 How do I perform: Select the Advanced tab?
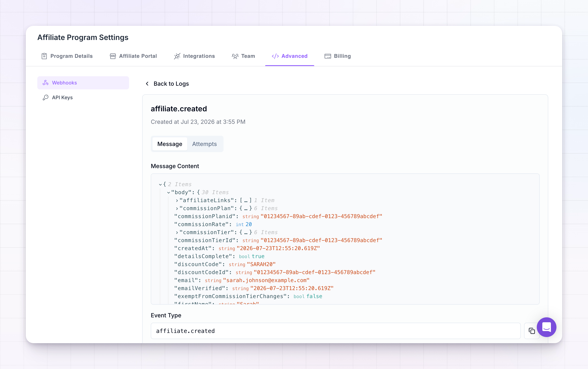pyautogui.click(x=289, y=56)
